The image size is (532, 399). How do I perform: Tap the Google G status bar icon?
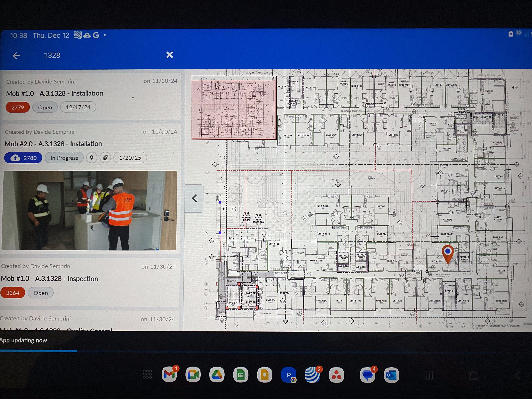click(x=96, y=35)
